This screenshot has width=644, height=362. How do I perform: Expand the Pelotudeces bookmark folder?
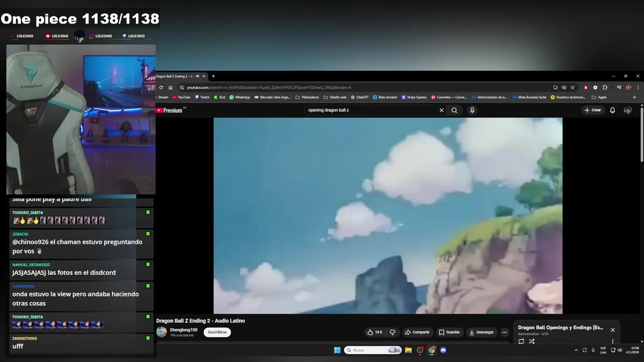tap(307, 97)
